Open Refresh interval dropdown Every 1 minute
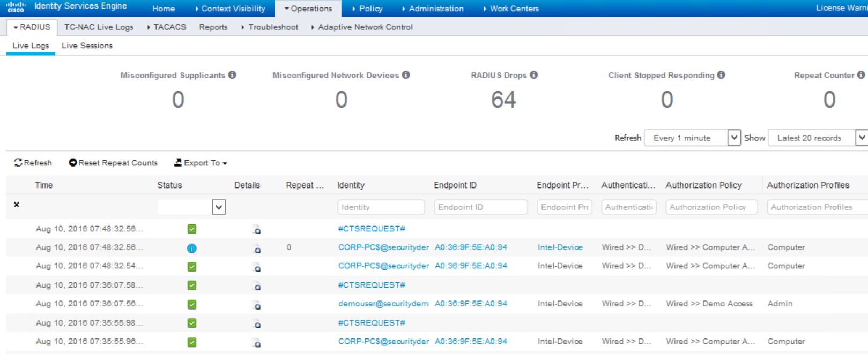This screenshot has height=354, width=868. point(692,138)
